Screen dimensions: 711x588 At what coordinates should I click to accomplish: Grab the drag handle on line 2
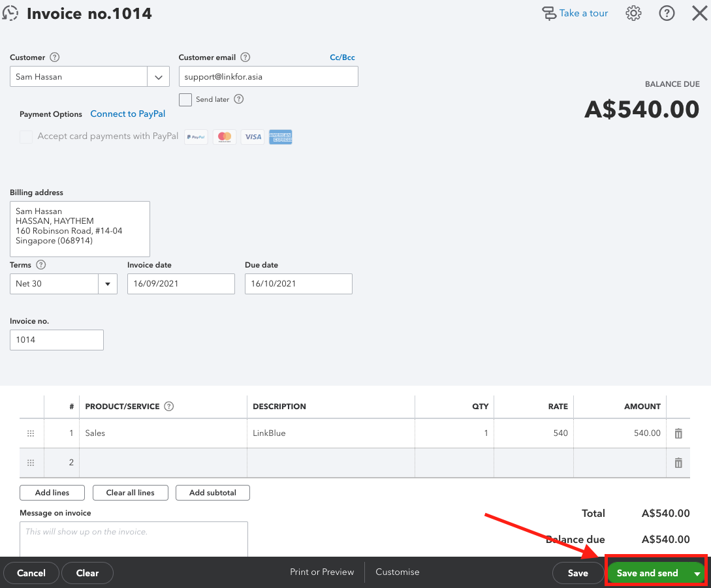tap(31, 463)
